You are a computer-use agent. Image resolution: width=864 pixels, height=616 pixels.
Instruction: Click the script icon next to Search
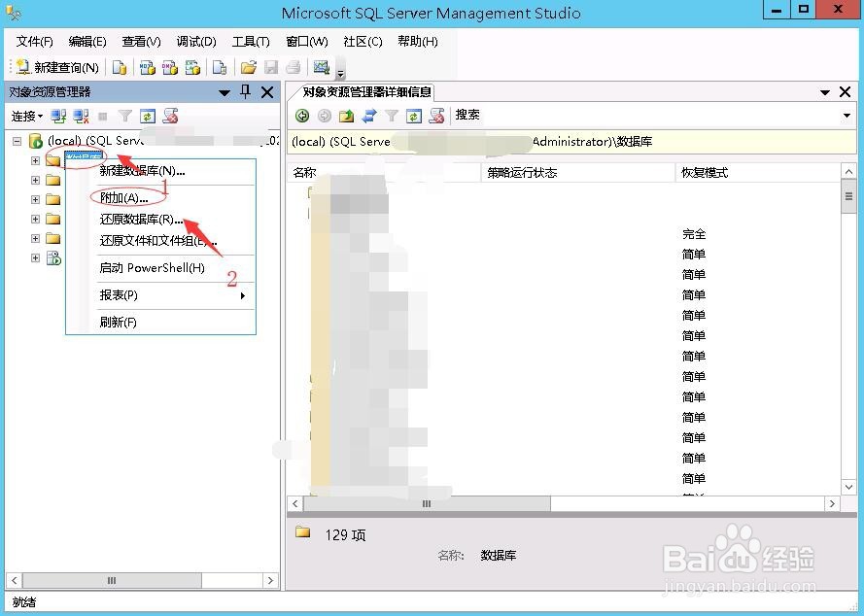pos(437,116)
